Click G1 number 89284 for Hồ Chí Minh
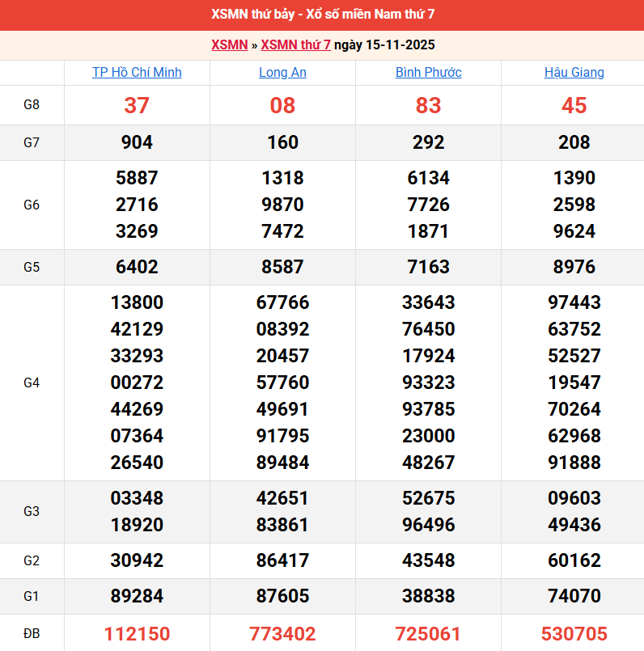Image resolution: width=644 pixels, height=651 pixels. [137, 596]
